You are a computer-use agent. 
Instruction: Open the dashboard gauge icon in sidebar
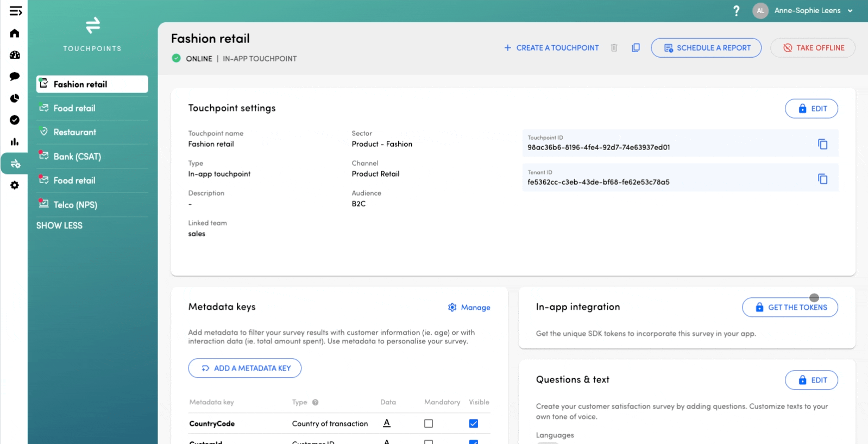click(15, 55)
